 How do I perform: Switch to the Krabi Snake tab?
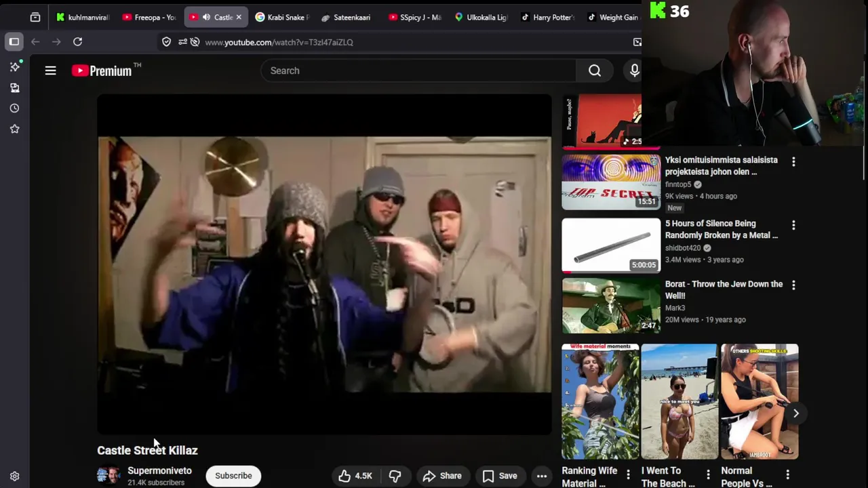(x=283, y=17)
